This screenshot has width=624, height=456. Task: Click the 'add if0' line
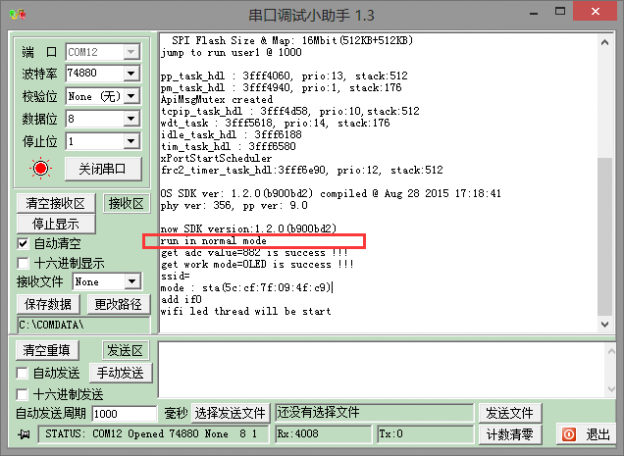[x=181, y=299]
